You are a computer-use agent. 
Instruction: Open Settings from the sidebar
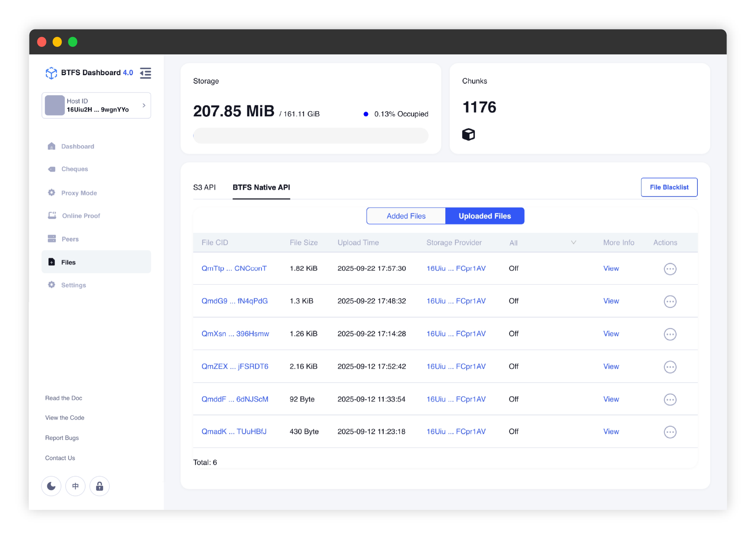73,285
